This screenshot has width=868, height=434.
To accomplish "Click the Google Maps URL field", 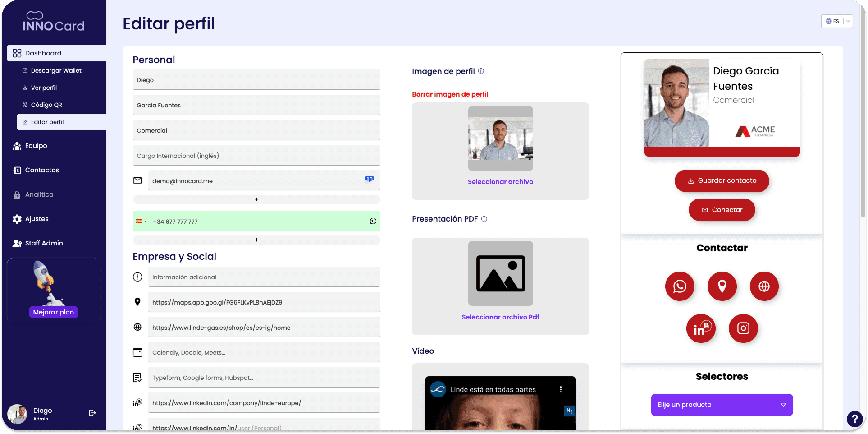I will [264, 302].
